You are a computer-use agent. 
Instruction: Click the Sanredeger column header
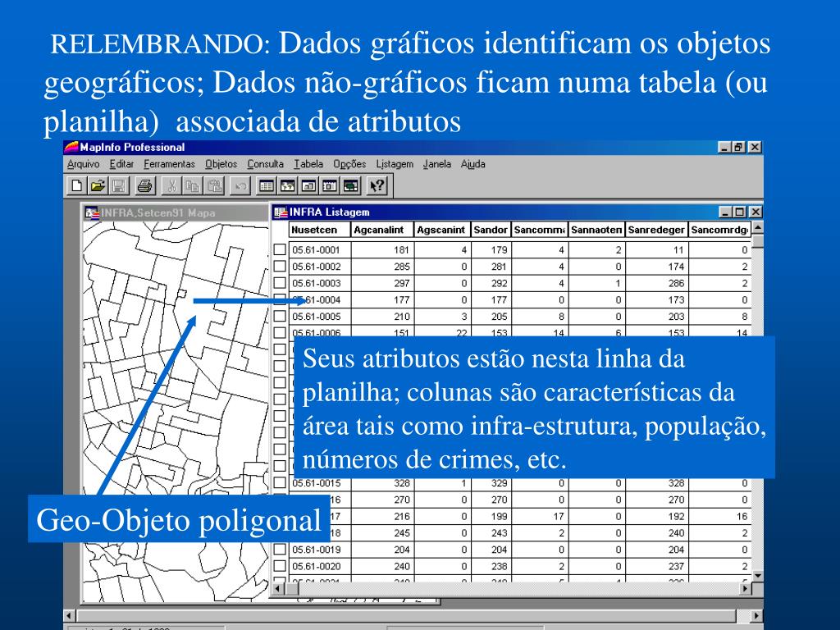coord(656,230)
